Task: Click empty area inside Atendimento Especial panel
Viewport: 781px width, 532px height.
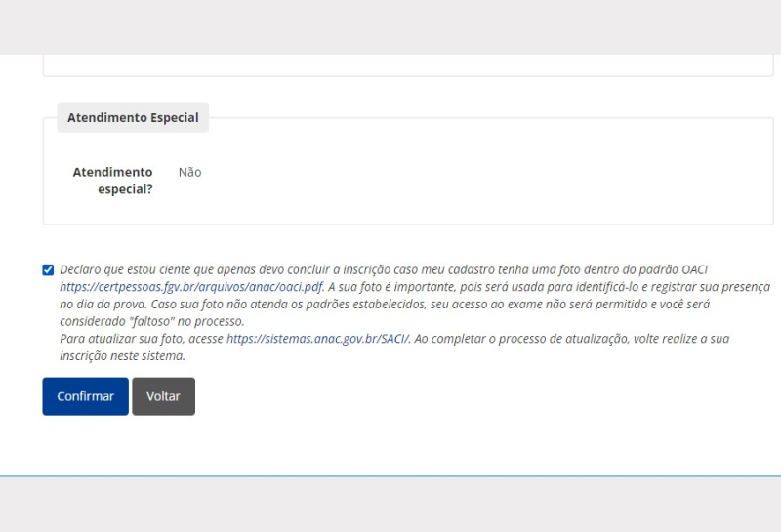Action: pos(488,181)
